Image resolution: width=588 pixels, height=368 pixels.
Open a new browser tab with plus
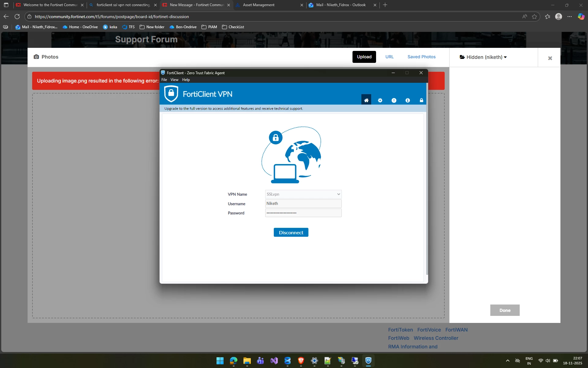(x=385, y=5)
